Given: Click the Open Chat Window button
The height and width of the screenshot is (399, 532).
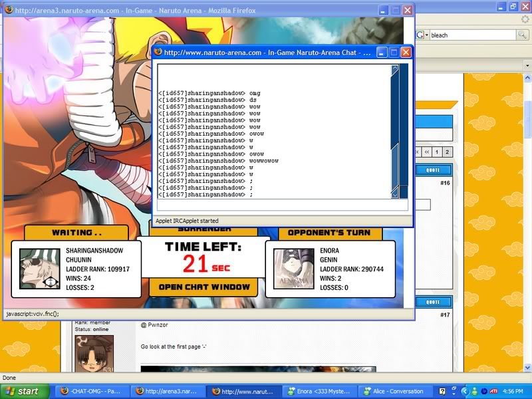Looking at the screenshot, I should pos(203,287).
